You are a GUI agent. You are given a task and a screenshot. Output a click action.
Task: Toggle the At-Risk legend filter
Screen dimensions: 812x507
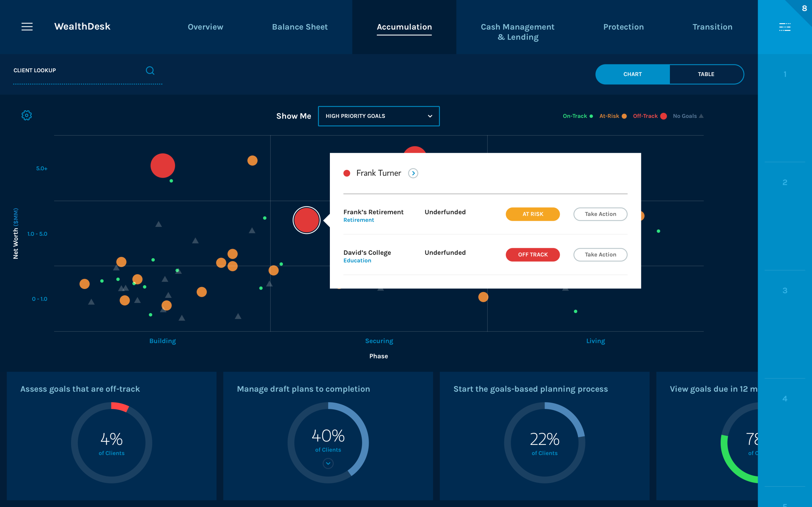point(613,116)
